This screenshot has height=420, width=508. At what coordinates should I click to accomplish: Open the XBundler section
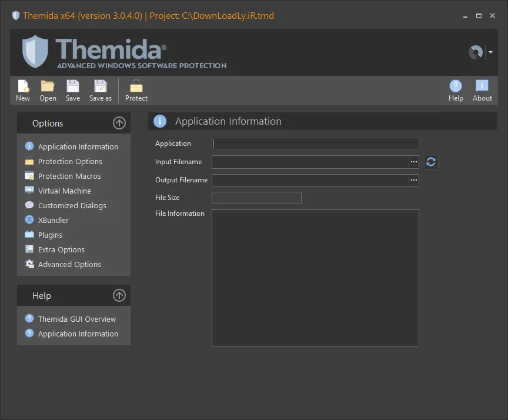[x=54, y=221]
